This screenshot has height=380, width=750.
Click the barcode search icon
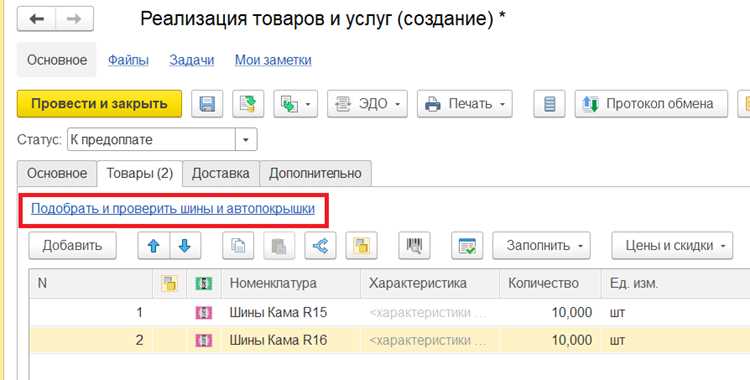[x=414, y=246]
